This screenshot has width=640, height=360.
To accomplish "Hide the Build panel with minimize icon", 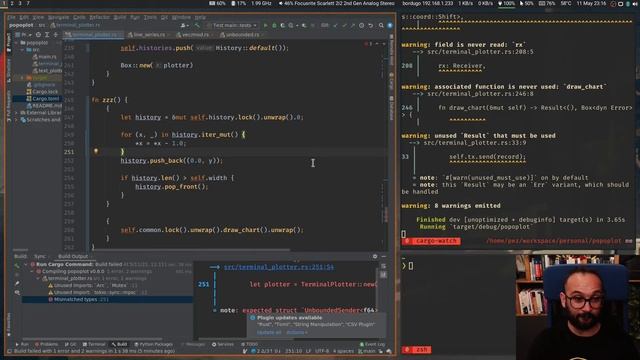I will pyautogui.click(x=384, y=256).
